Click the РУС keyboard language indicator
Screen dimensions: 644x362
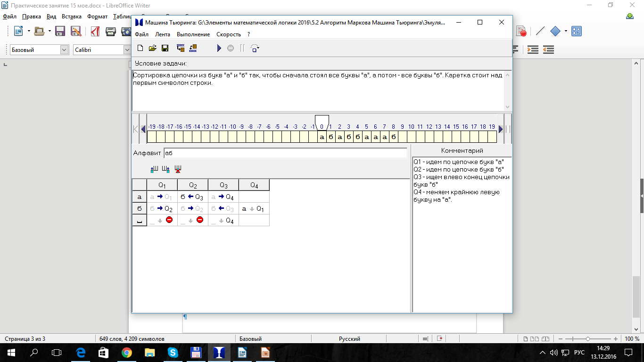(579, 352)
